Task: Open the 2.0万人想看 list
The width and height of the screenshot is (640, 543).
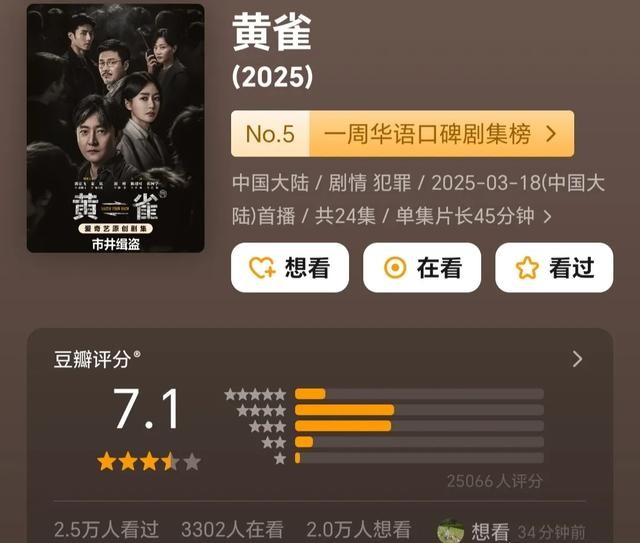Action: click(358, 530)
